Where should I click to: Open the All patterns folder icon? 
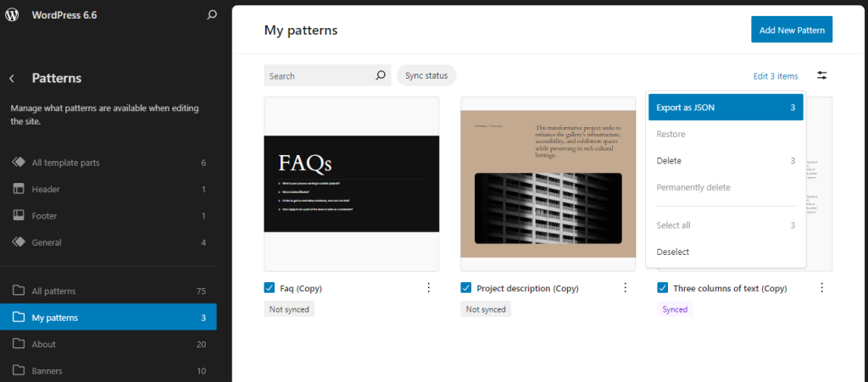19,291
